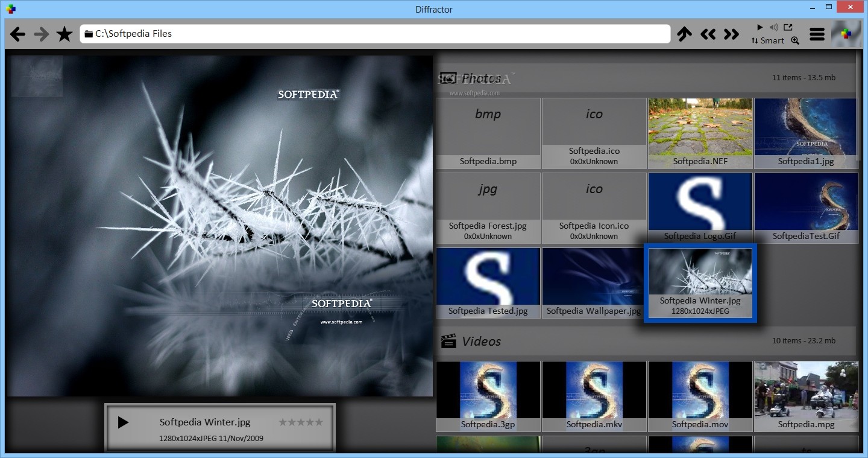The height and width of the screenshot is (458, 868).
Task: Go back with the left arrow
Action: click(x=18, y=34)
